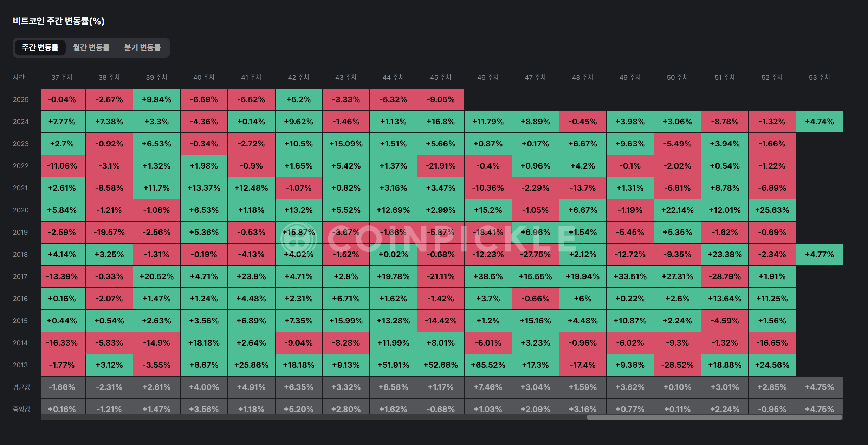The height and width of the screenshot is (445, 868).
Task: Select the 분기 변동률 tab
Action: pos(142,47)
